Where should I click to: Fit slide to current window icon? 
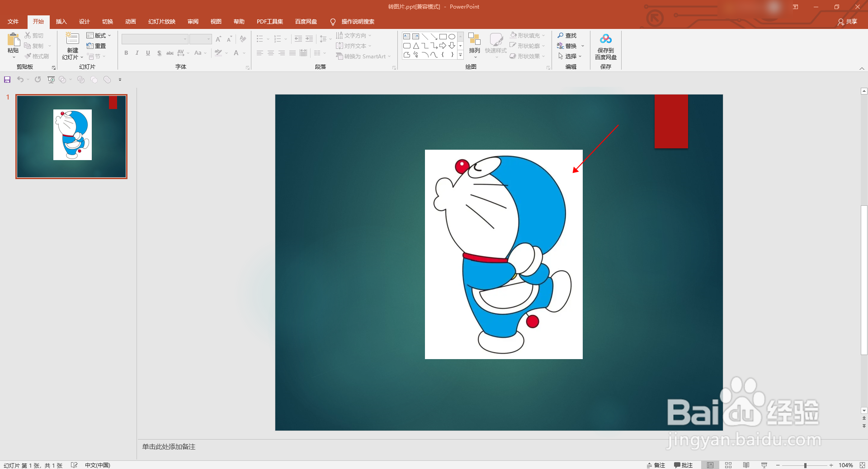[x=862, y=465]
